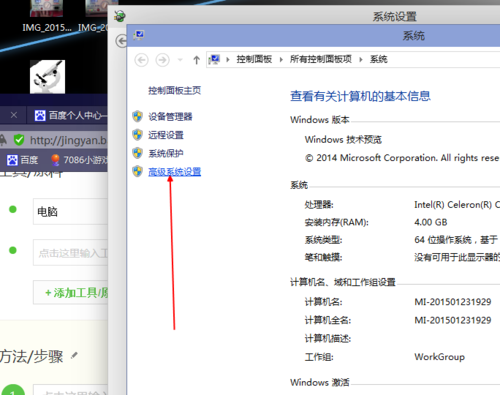Click System window title bar icon
This screenshot has height=395, width=501.
(x=139, y=35)
